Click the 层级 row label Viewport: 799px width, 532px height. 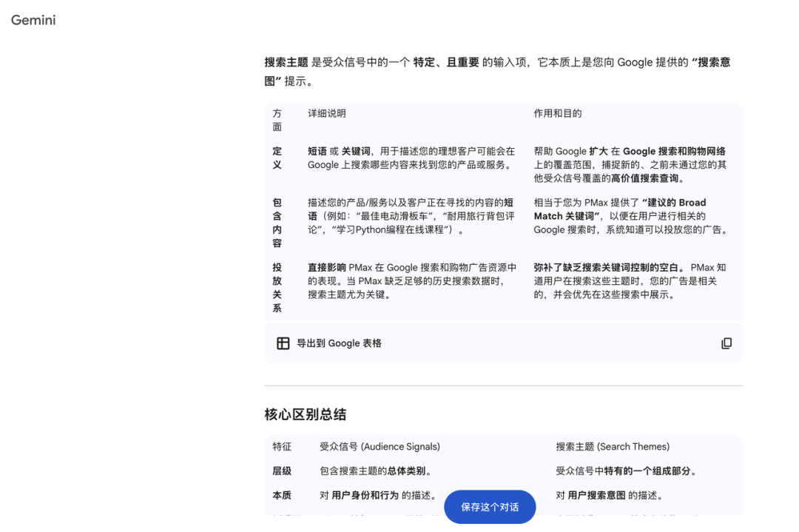point(282,471)
